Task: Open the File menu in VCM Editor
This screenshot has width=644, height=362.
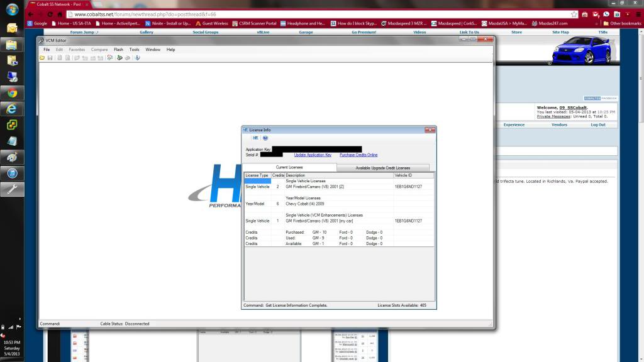Action: [x=47, y=50]
